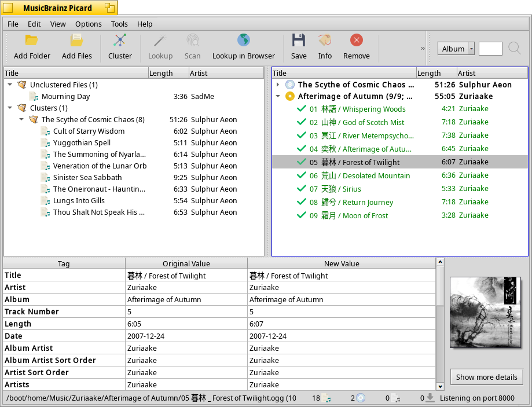Click the metadata table scroll up arrow
The height and width of the screenshot is (407, 532).
440,262
